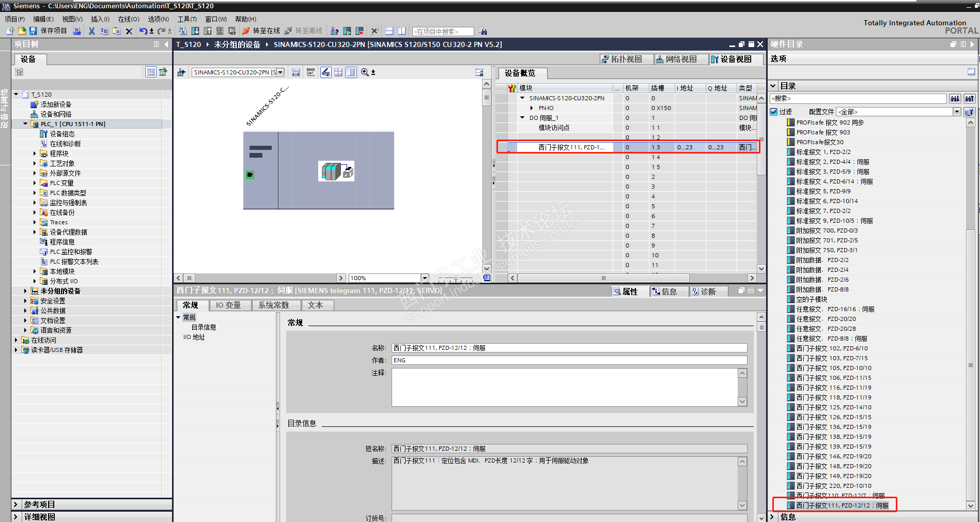Collapse the 目录 catalog section
Image resolution: width=980 pixels, height=522 pixels.
[x=773, y=86]
